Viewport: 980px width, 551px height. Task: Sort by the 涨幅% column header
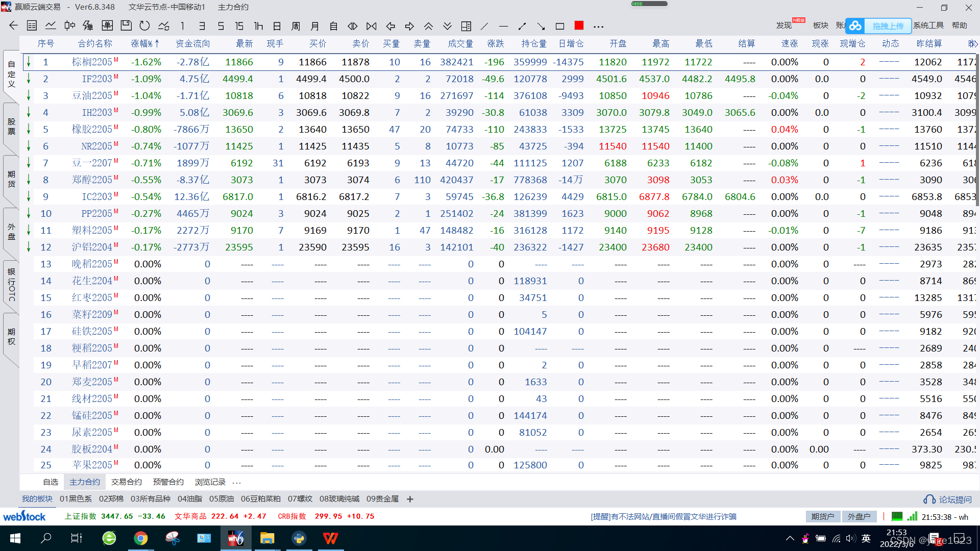coord(145,44)
